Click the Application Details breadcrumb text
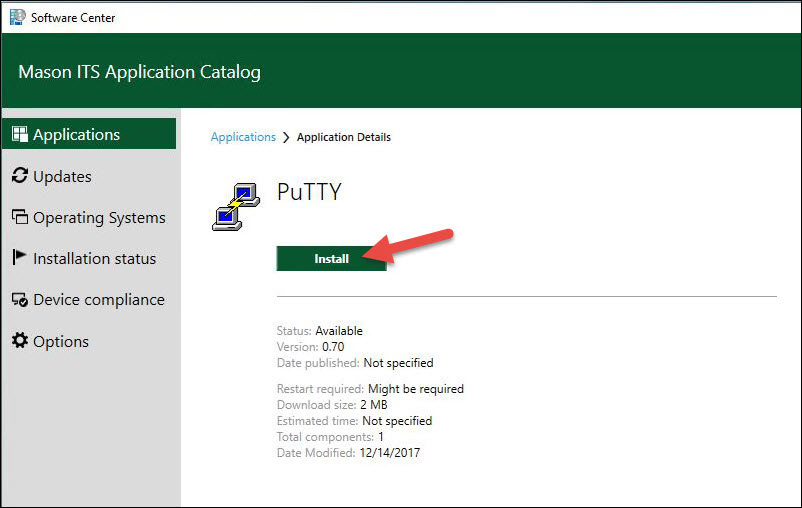 point(344,137)
